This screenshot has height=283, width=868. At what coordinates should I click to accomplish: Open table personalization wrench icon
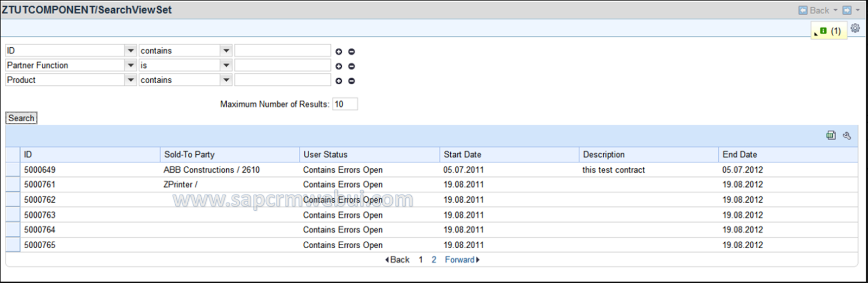[847, 135]
